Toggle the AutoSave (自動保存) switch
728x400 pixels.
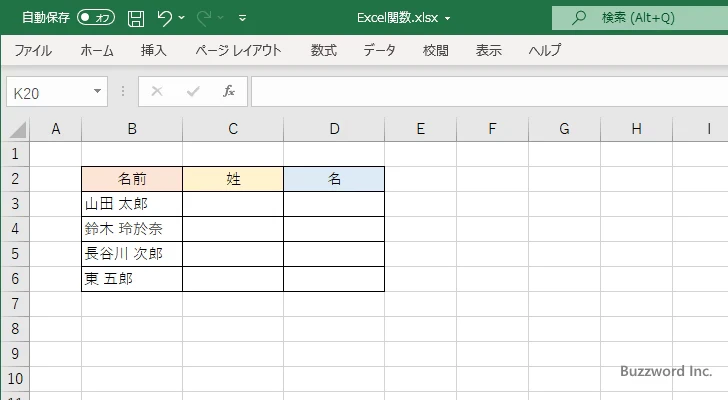click(96, 17)
